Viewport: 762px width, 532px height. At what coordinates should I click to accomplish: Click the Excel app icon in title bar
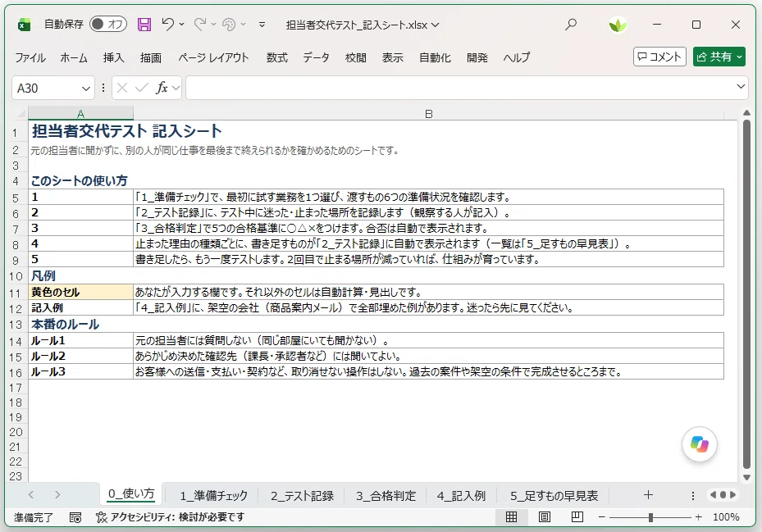coord(24,25)
